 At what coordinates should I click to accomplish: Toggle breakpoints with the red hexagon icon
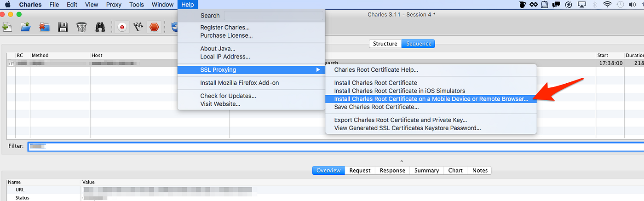point(154,27)
